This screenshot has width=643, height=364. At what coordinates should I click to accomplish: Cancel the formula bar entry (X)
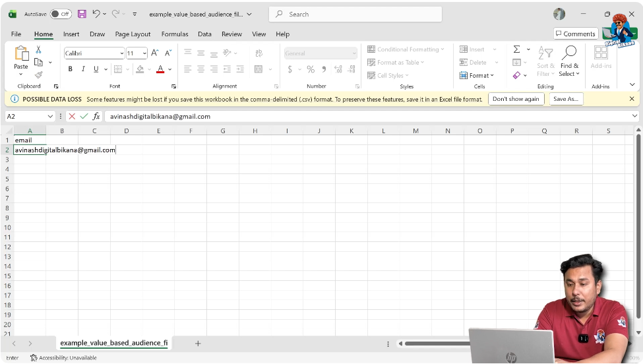click(72, 117)
